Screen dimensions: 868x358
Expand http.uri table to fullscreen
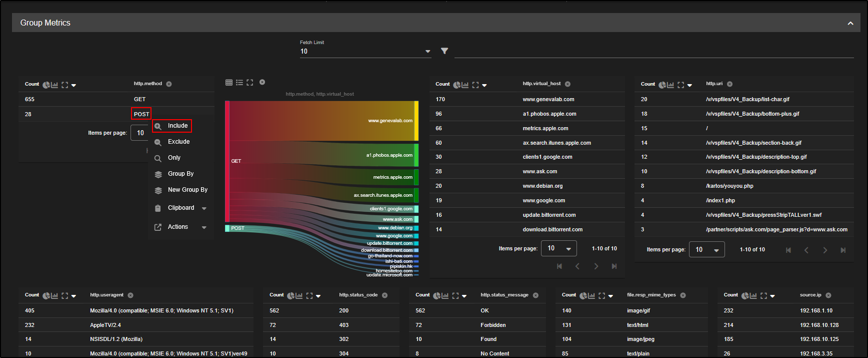pos(680,85)
